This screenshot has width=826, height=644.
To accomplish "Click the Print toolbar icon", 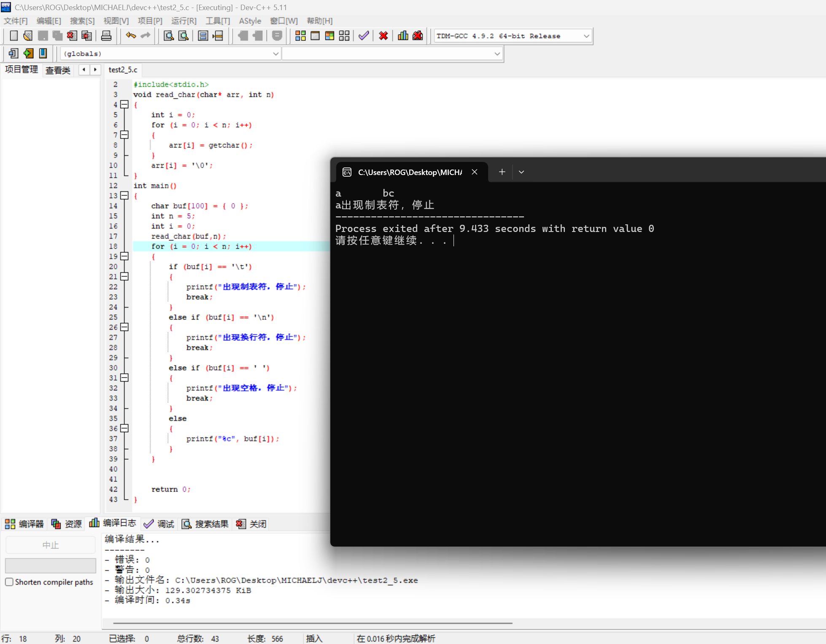I will pos(106,36).
